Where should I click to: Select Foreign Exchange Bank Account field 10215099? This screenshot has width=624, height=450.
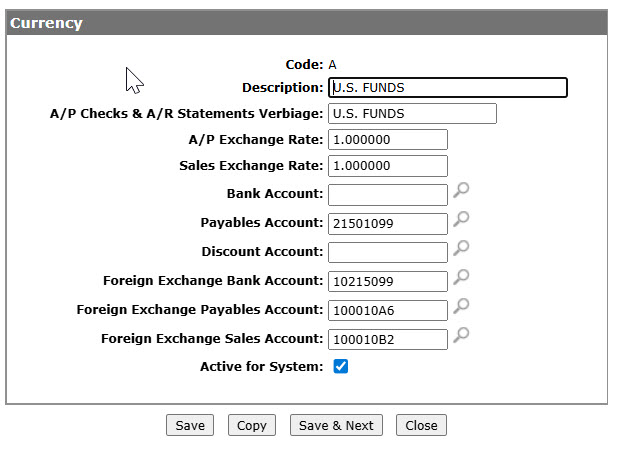[388, 282]
